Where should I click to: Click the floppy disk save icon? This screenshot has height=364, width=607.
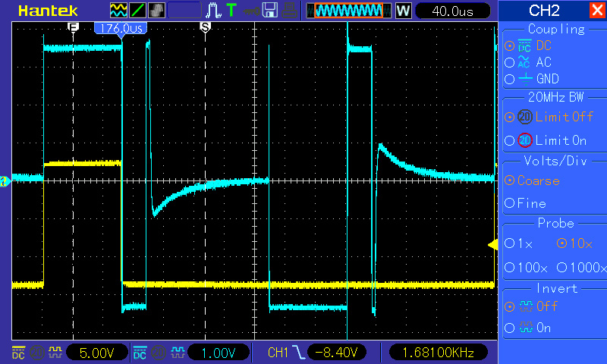269,11
